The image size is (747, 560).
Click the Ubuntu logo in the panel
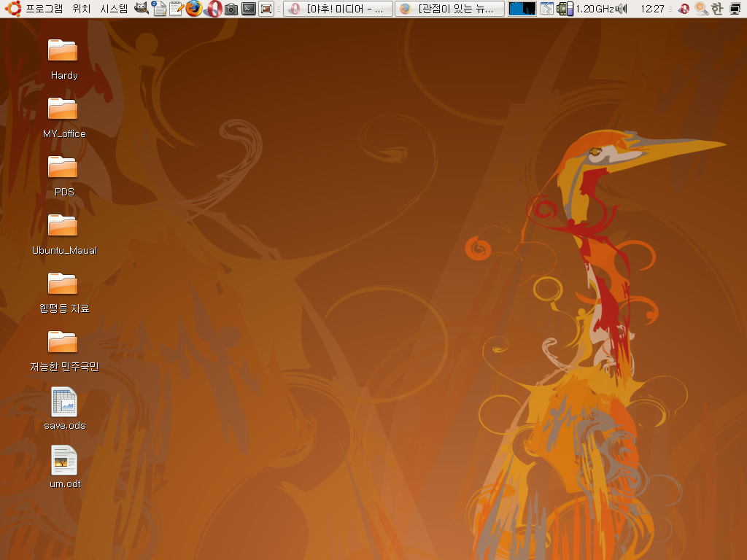click(x=13, y=9)
